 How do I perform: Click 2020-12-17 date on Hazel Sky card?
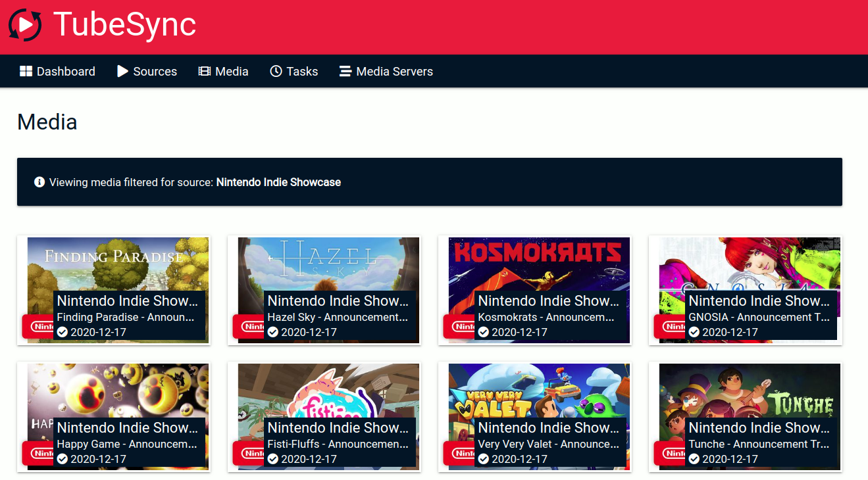pyautogui.click(x=309, y=332)
